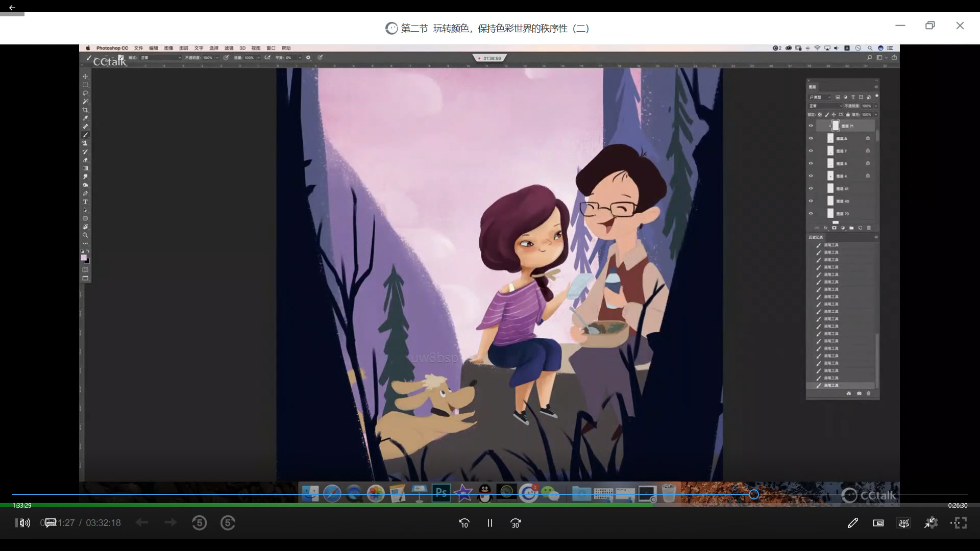Select layer 图层 41 thumbnail
Screen dimensions: 980x551
830,188
